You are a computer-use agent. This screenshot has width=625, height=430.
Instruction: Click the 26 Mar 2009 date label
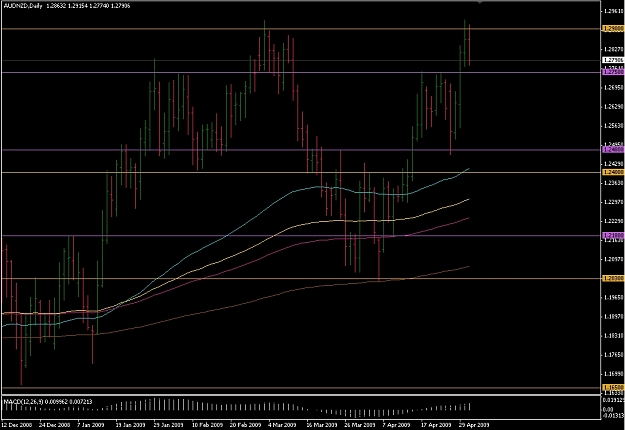tap(360, 425)
